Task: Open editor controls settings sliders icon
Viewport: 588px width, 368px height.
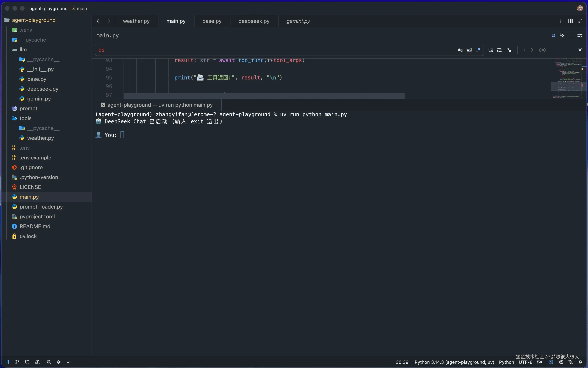Action: click(580, 36)
